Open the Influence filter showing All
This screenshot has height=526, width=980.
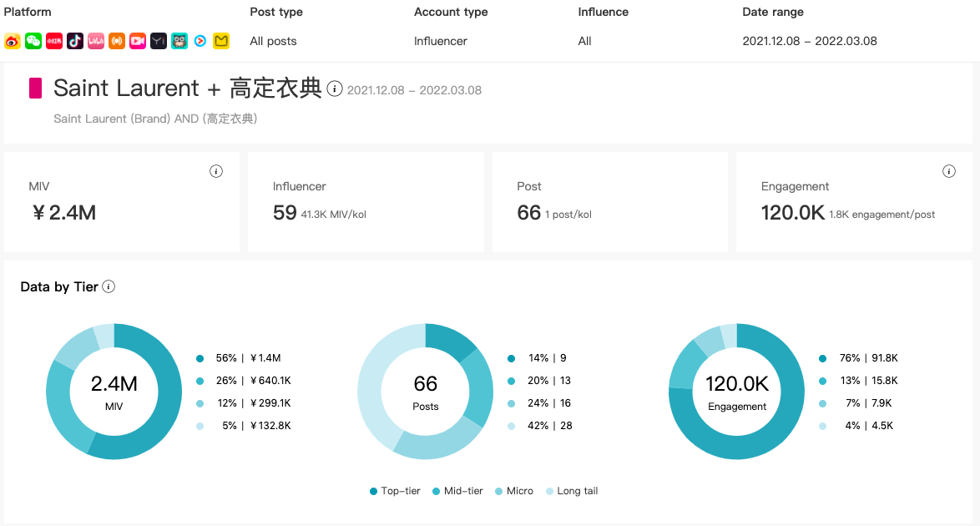coord(585,41)
